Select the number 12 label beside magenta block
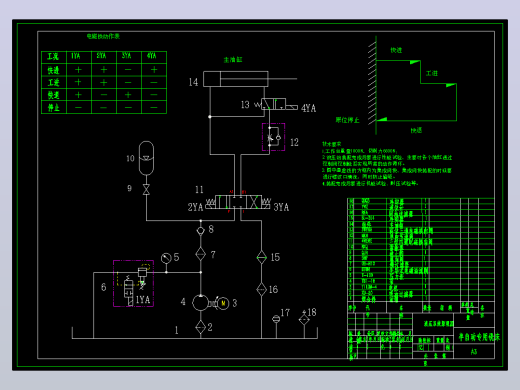The height and width of the screenshot is (390, 520). 294,143
